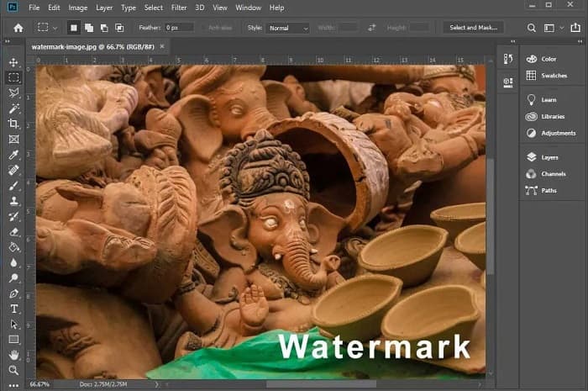Click the Select and Mask button
The width and height of the screenshot is (588, 391).
pyautogui.click(x=474, y=28)
